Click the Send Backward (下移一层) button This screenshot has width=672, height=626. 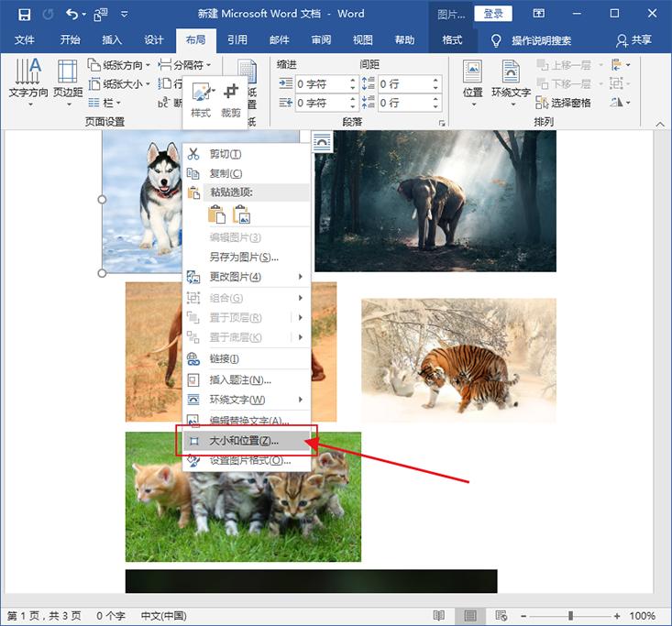pyautogui.click(x=564, y=83)
